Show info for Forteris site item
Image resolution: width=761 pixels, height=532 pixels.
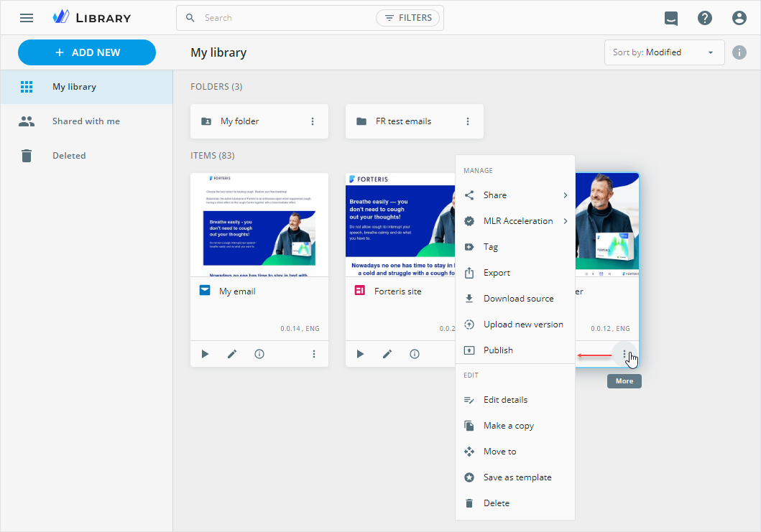click(415, 354)
